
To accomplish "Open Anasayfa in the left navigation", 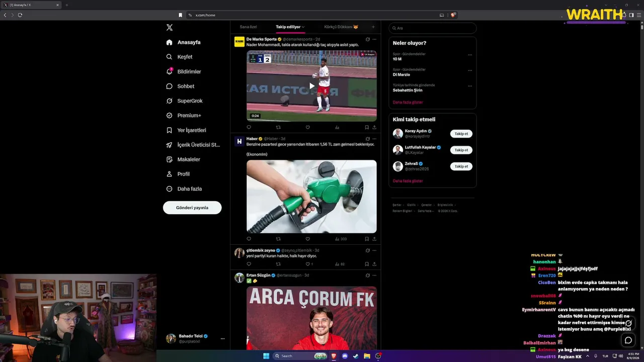I will click(x=184, y=42).
